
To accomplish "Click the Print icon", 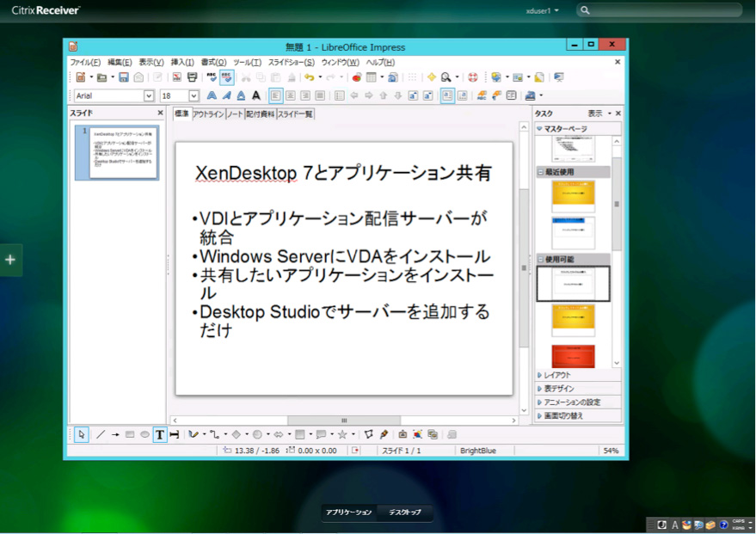I will tap(192, 77).
